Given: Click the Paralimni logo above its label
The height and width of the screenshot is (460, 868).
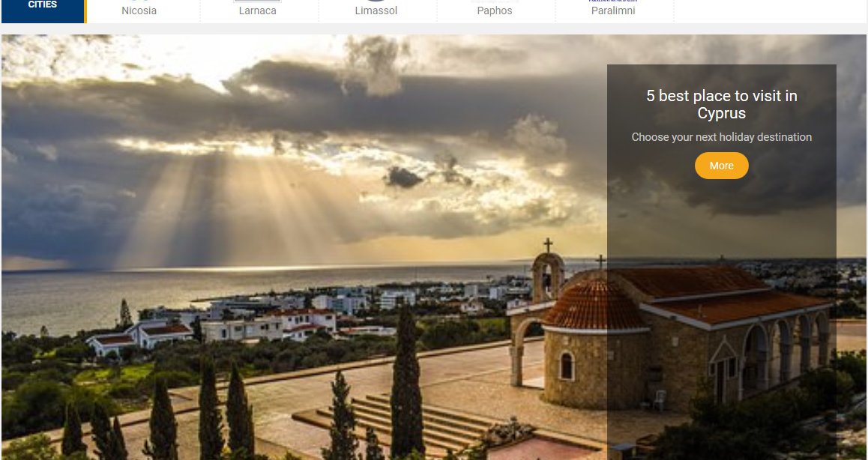Looking at the screenshot, I should tap(613, 1).
